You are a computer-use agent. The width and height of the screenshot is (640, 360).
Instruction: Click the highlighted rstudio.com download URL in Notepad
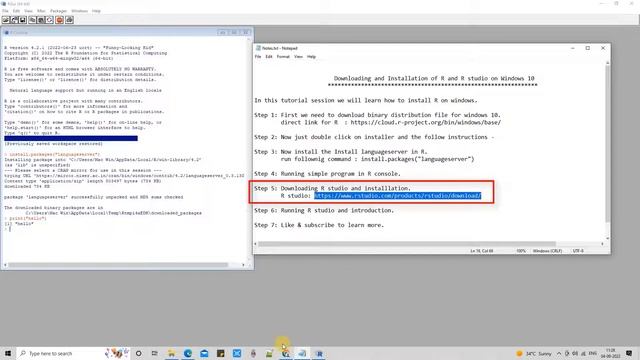click(398, 196)
